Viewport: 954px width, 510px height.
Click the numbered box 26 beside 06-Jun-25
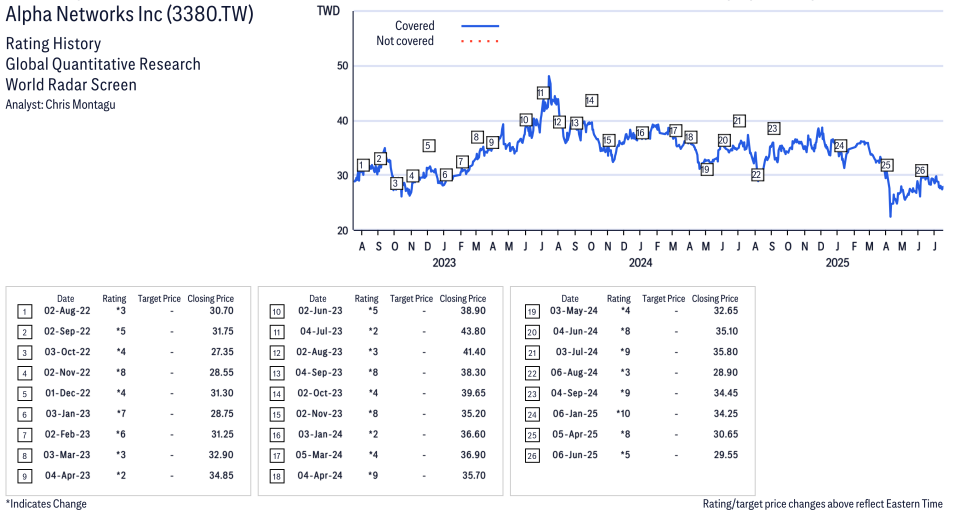(532, 455)
